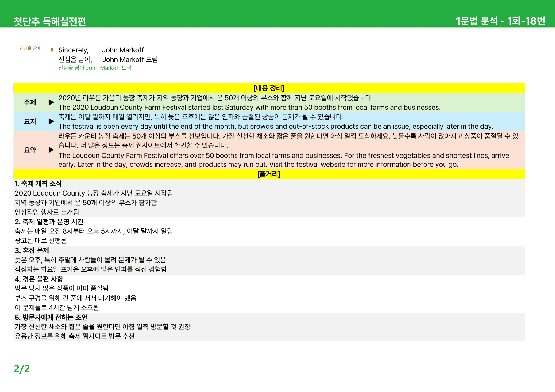Click the sentence The 2020 Loudoun County Farm Festival started
This screenshot has width=555, height=392.
[x=249, y=107]
